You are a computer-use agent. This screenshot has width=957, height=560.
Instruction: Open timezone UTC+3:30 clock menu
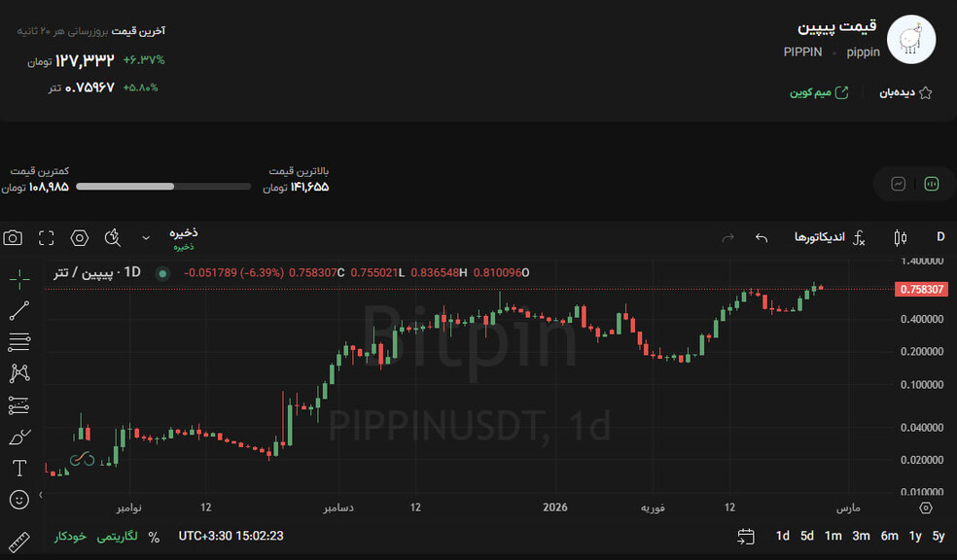pos(230,536)
